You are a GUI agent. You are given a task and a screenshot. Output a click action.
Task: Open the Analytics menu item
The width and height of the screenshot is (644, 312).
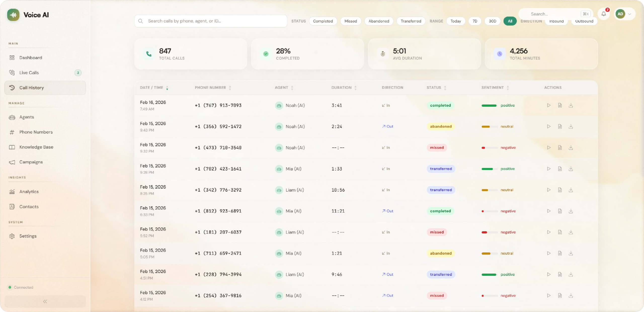tap(29, 191)
